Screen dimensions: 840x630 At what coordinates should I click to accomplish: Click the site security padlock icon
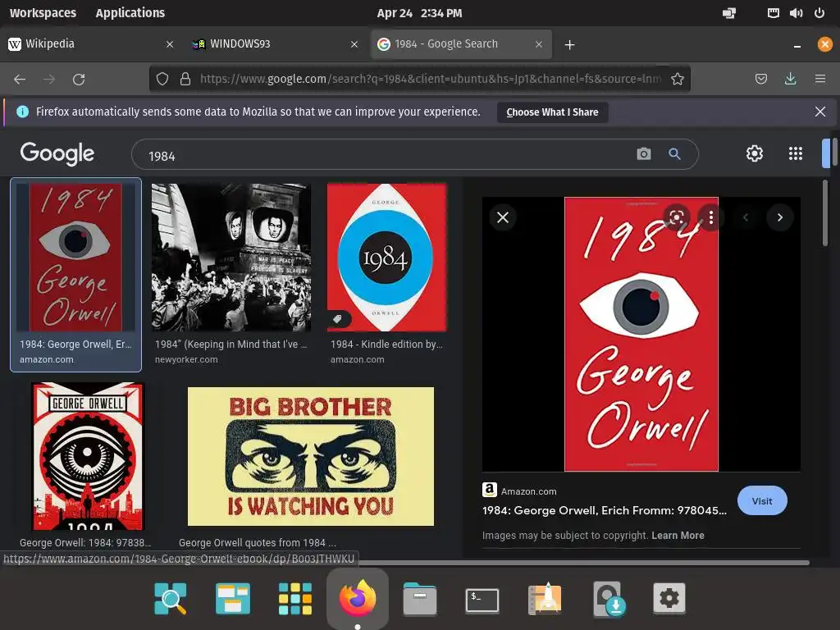point(185,80)
